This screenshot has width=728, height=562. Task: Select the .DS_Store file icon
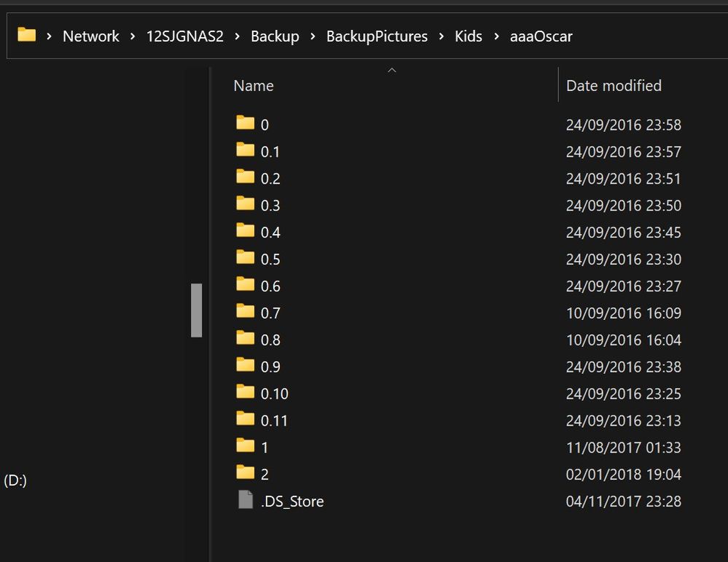tap(246, 501)
